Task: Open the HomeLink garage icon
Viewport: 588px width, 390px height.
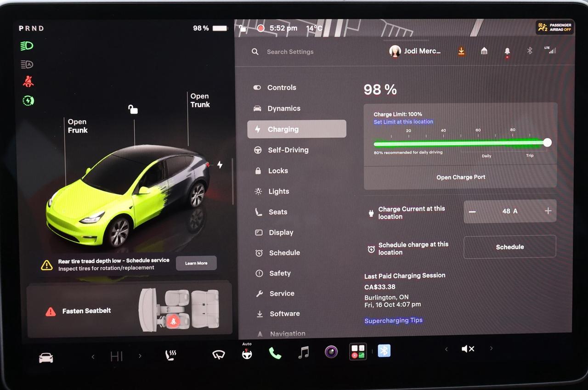Action: click(x=484, y=51)
